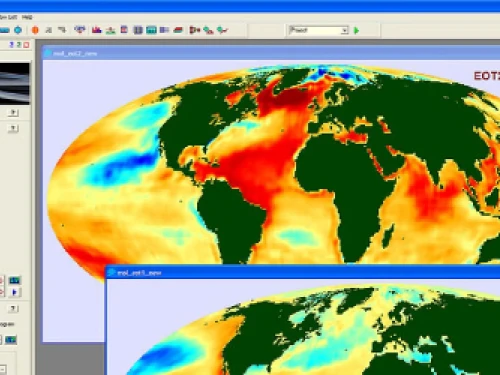Click the green checkmark toolbar icon
Image resolution: width=500 pixels, height=375 pixels.
click(222, 30)
